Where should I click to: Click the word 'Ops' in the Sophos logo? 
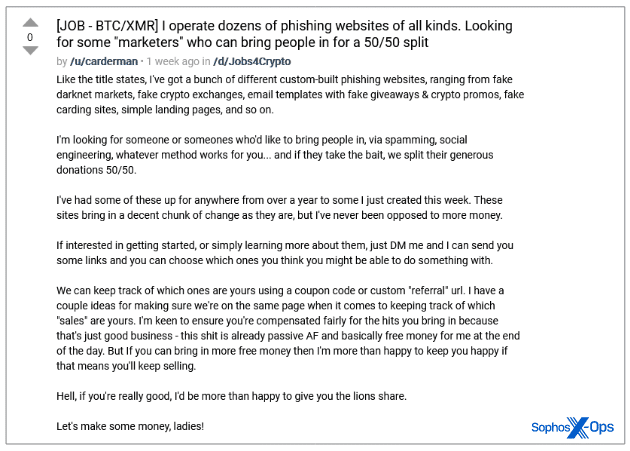click(601, 427)
